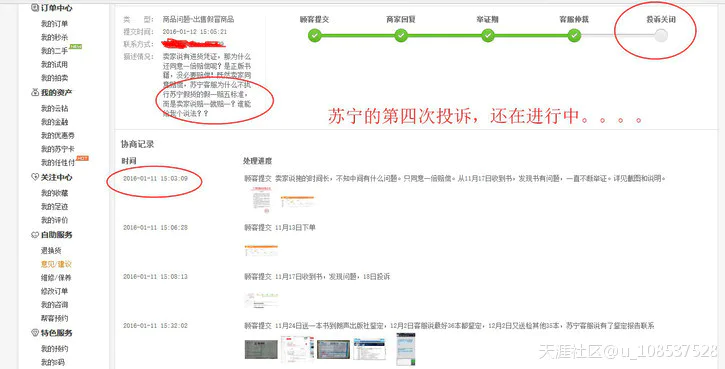Open 帮客预约 in the sidebar
The width and height of the screenshot is (725, 369).
(x=55, y=318)
